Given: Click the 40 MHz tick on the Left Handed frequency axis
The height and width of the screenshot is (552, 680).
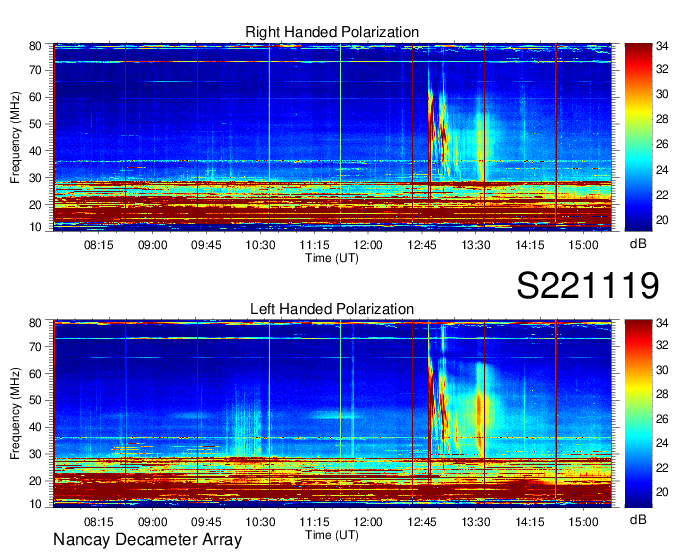Looking at the screenshot, I should [x=35, y=427].
